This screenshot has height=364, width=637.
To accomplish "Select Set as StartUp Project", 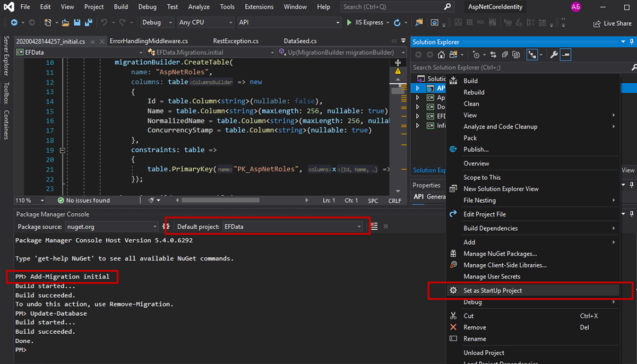I will [x=492, y=291].
